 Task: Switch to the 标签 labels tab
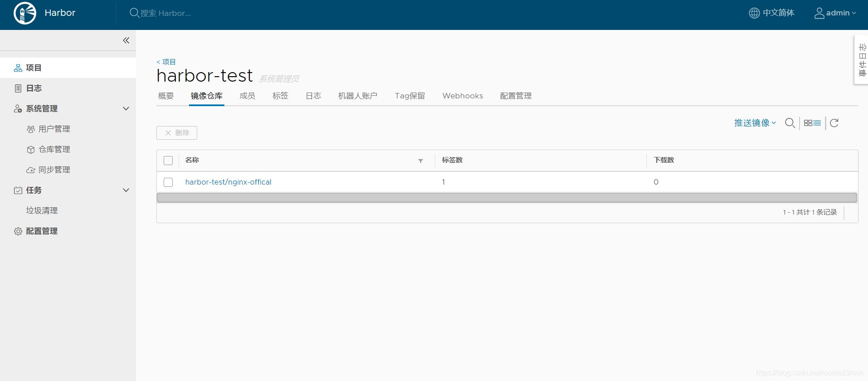coord(281,96)
